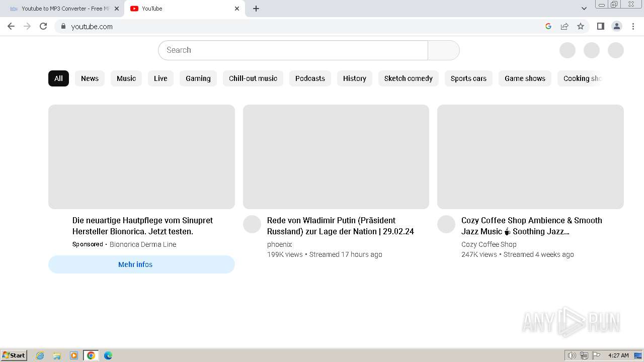Open Rede von Wladimir Putin video title
Viewport: 644px width, 362px height.
341,226
